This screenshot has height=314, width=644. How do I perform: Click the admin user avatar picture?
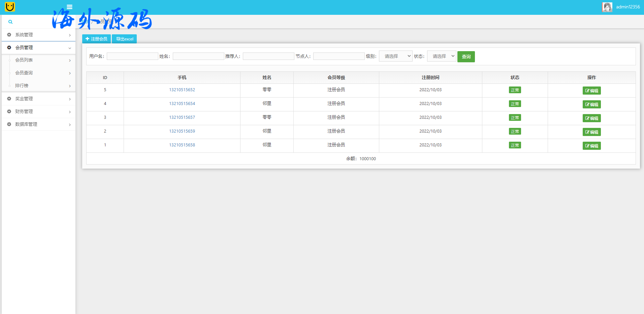(x=607, y=7)
